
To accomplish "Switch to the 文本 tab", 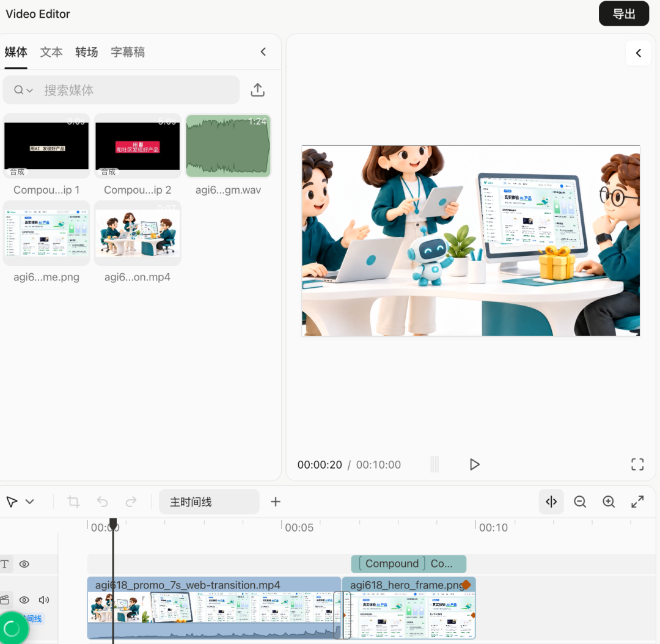I will (x=51, y=52).
